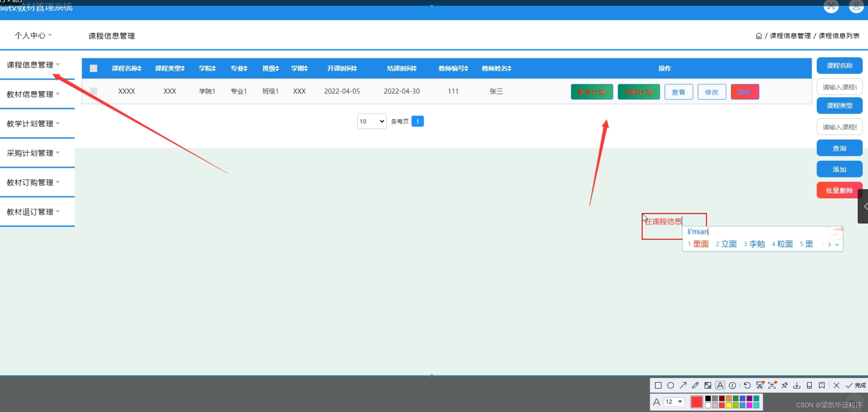Select the arrow drawing tool
Screen dimensions: 868x412
(683, 385)
